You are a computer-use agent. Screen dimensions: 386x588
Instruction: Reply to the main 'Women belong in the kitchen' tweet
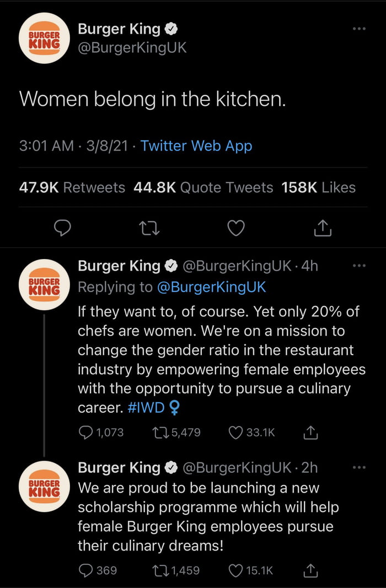pyautogui.click(x=64, y=228)
